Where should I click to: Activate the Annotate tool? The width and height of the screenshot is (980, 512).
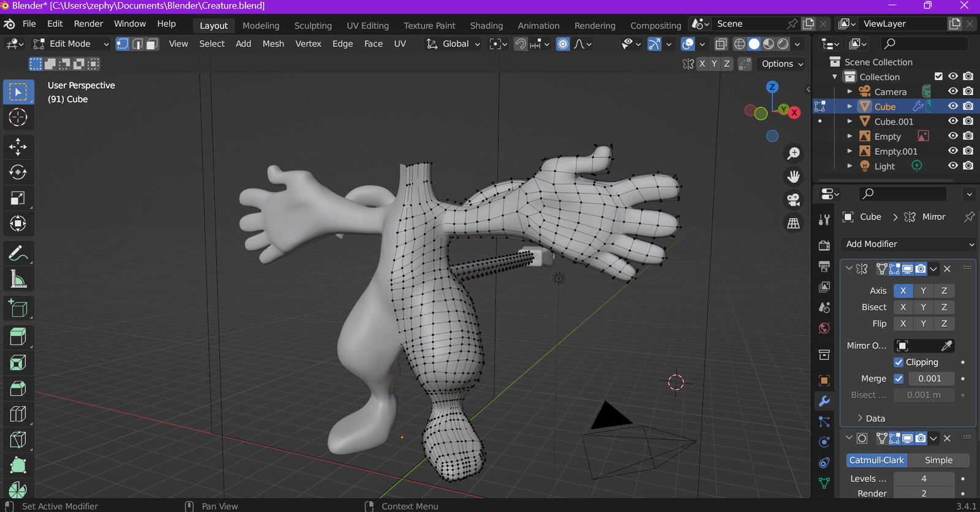18,253
